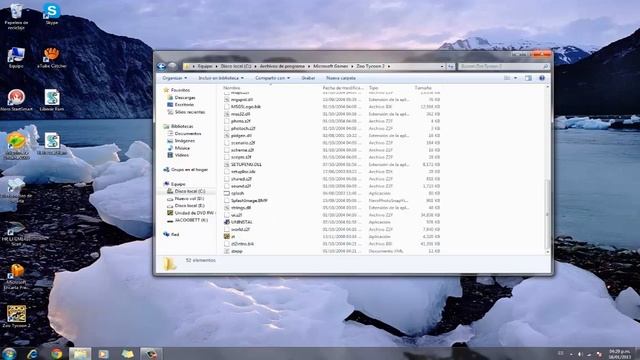Select the SETUPENU.DLL file
The width and height of the screenshot is (640, 360).
246,164
